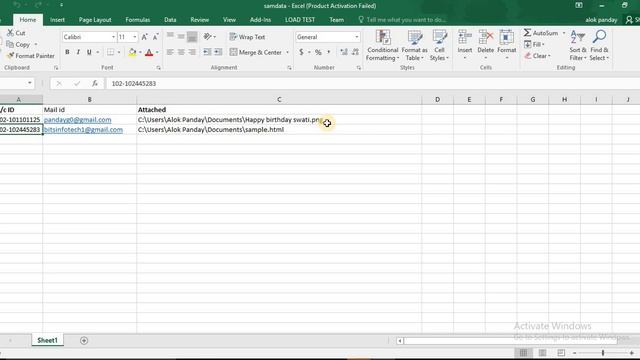The width and height of the screenshot is (640, 360).
Task: Select the Sheet1 tab
Action: [x=47, y=340]
